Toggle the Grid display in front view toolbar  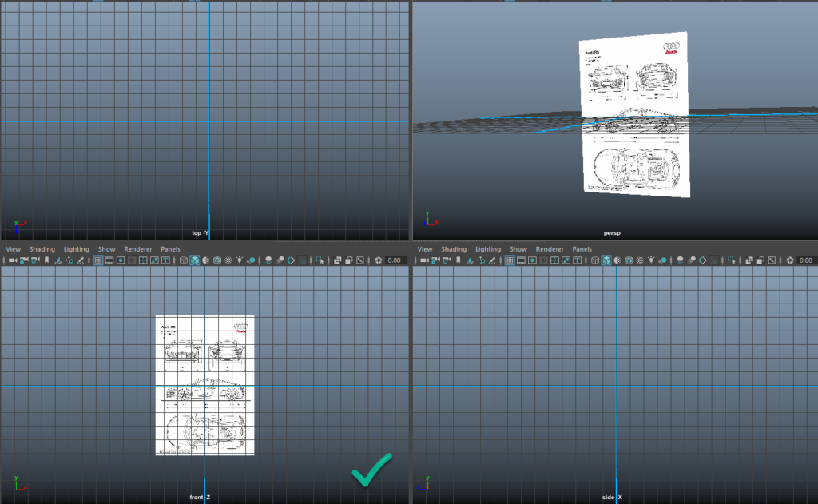pyautogui.click(x=98, y=260)
